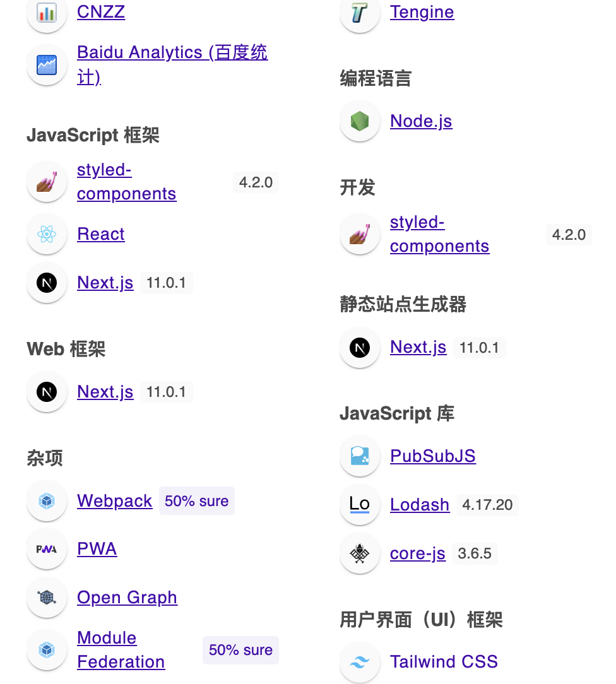Click the JavaScript 库 heading
The image size is (616, 684).
point(397,413)
